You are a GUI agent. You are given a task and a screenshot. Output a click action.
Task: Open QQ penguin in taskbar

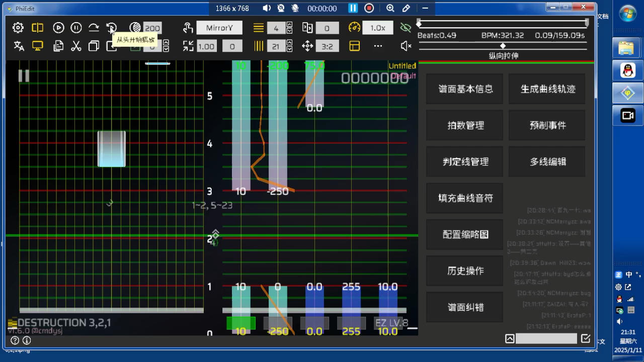626,71
